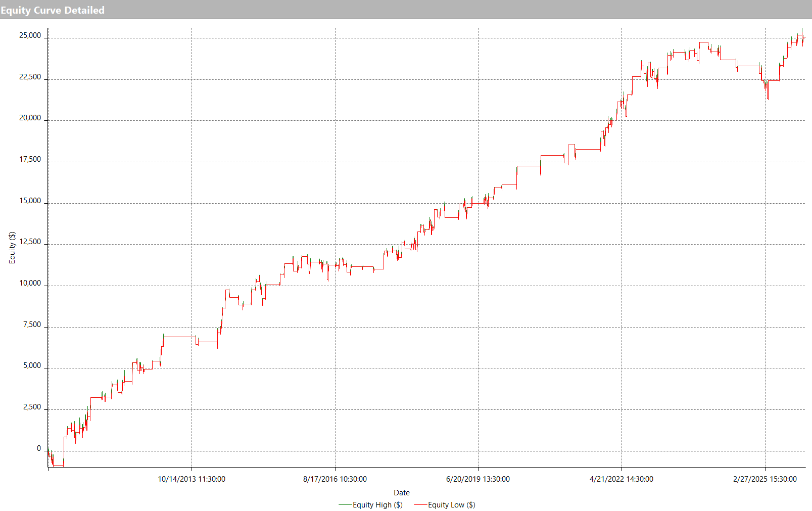Select the 0 baseline y-axis label
The image size is (812, 511).
[x=39, y=448]
